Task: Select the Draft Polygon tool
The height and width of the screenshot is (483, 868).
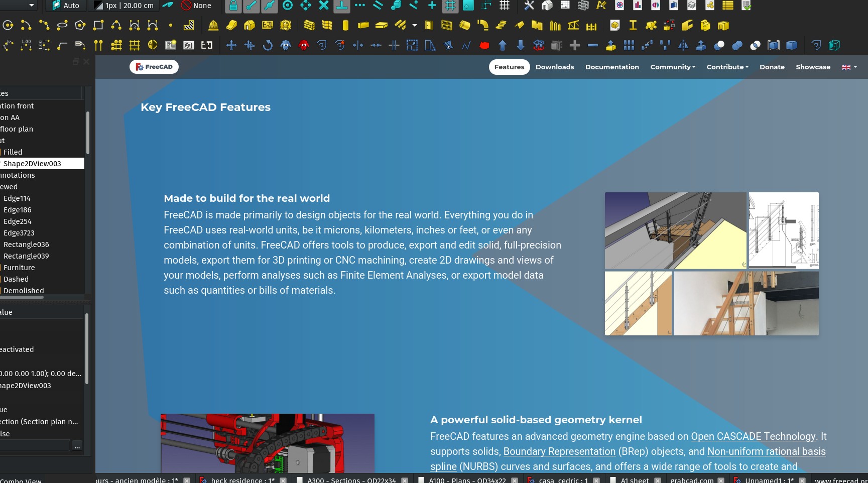Action: [x=80, y=25]
